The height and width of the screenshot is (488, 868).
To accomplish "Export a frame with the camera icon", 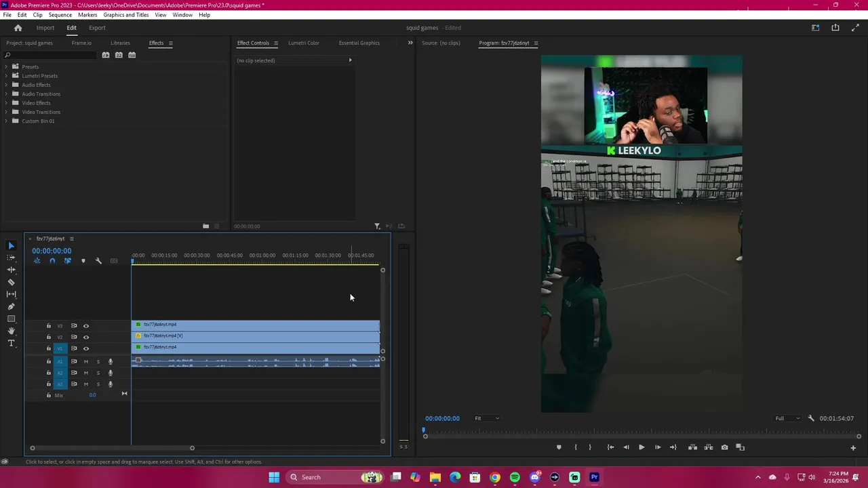I will (724, 447).
